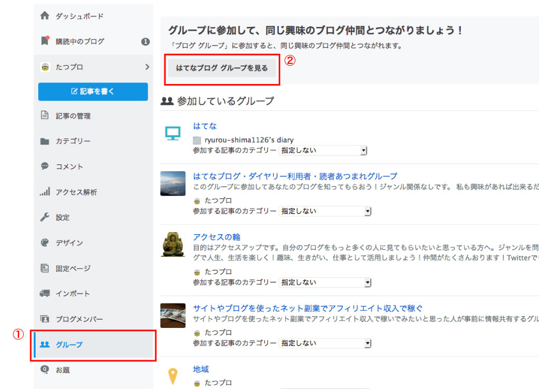The height and width of the screenshot is (392, 539).
Task: Click たつブロ under 読者あつまれグループ
Action: (x=218, y=200)
